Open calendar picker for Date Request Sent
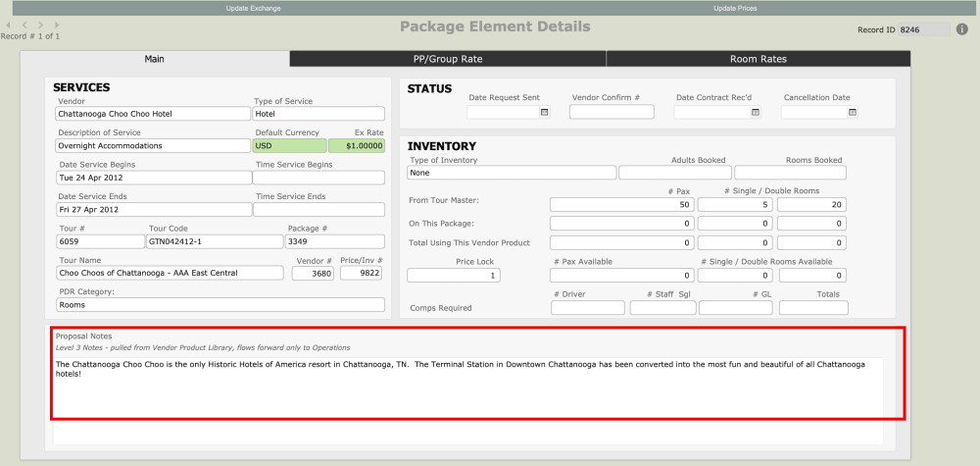The width and height of the screenshot is (980, 466). 544,113
